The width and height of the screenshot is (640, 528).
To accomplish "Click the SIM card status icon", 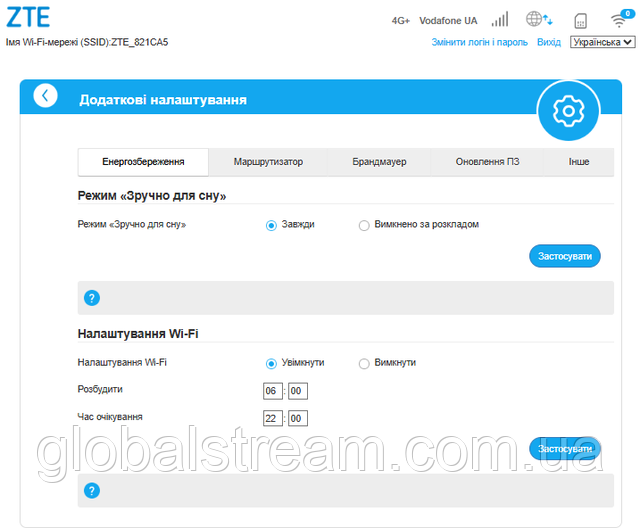I will click(x=580, y=21).
